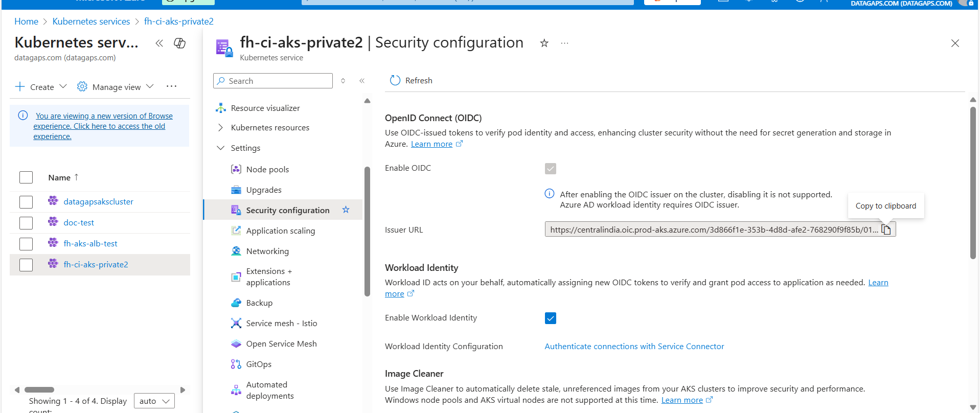Click the Image Cleaner Learn more link
The width and height of the screenshot is (980, 413).
[682, 400]
